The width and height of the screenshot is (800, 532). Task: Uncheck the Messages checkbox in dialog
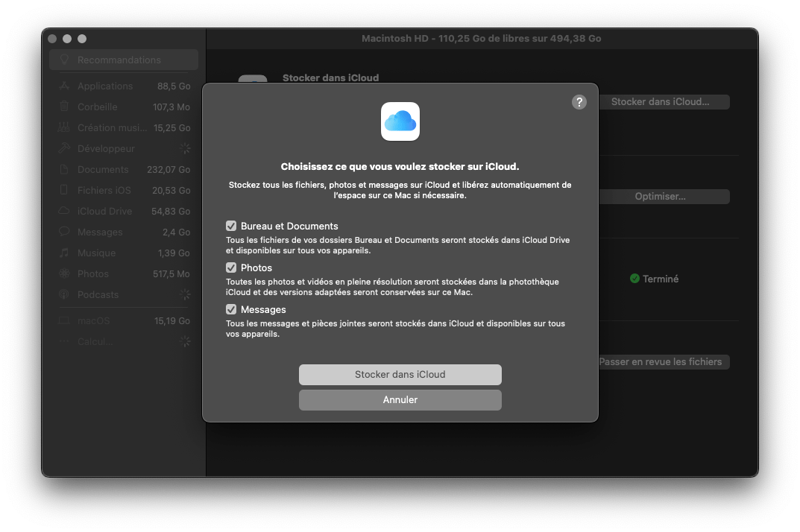pos(231,310)
